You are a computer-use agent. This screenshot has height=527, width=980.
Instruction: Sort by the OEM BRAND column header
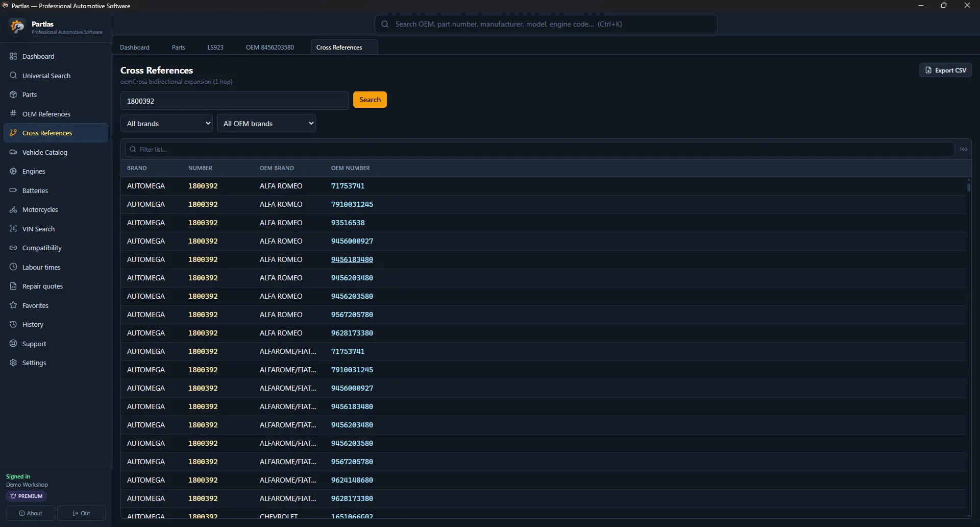tap(277, 168)
